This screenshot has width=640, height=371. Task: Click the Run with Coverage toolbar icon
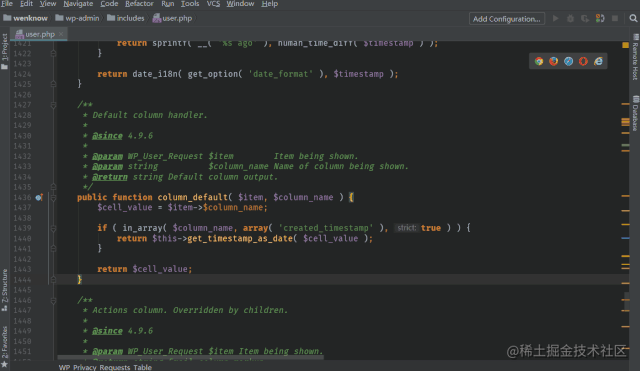585,18
